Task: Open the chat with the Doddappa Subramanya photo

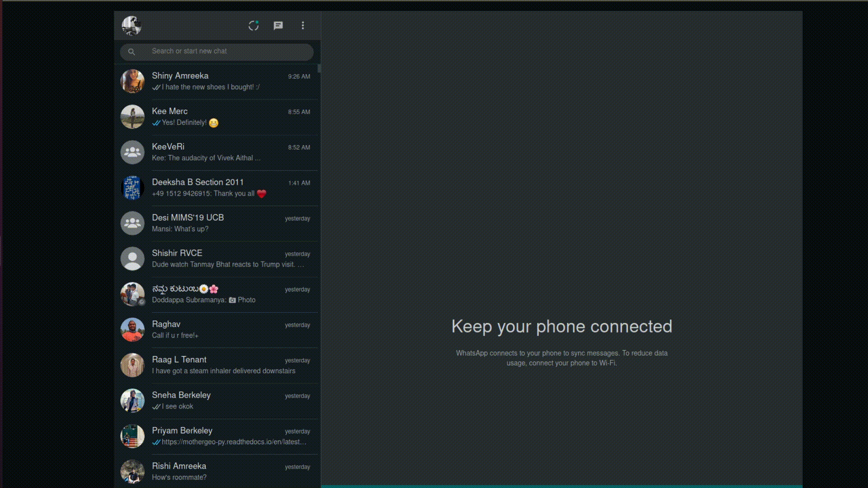Action: (217, 294)
